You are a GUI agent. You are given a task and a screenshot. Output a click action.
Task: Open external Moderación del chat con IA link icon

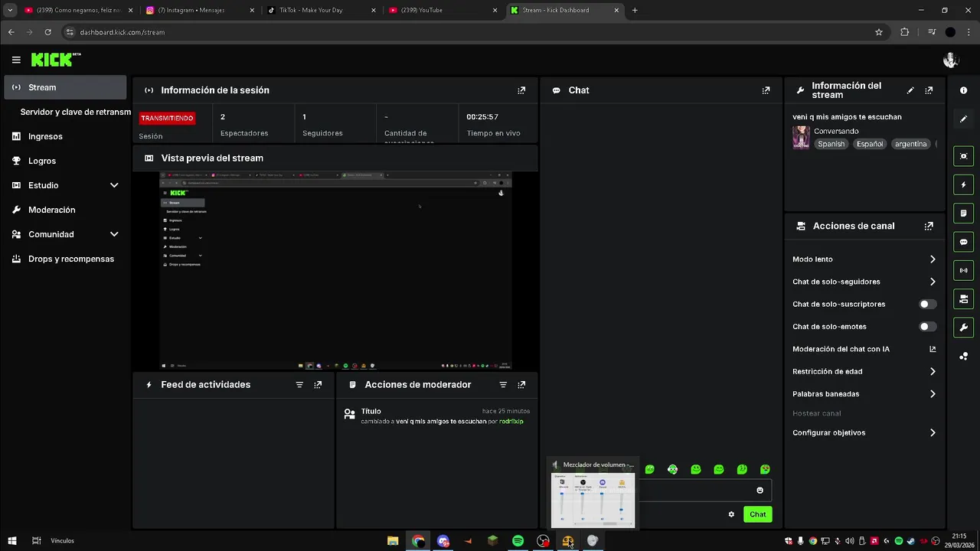[933, 349]
